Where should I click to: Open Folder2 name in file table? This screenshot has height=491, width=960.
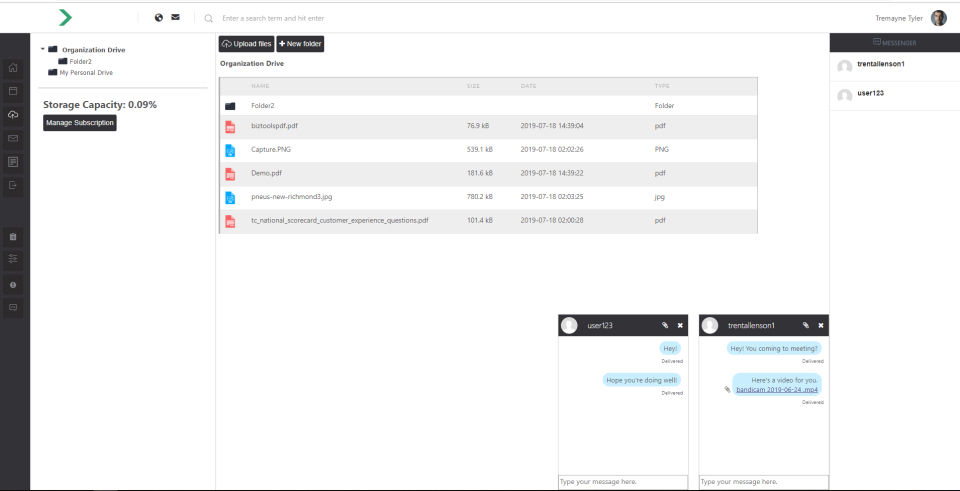(263, 106)
